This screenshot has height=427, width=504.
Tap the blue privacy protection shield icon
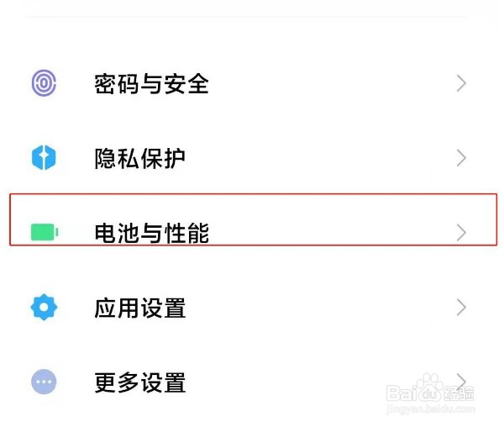pyautogui.click(x=44, y=158)
